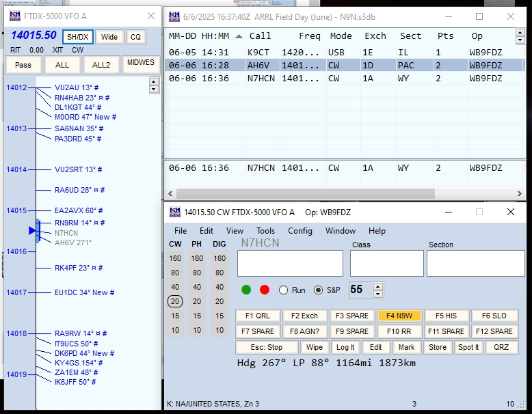Viewport: 532px width, 414px height.
Task: Click the Log It button
Action: tap(345, 347)
